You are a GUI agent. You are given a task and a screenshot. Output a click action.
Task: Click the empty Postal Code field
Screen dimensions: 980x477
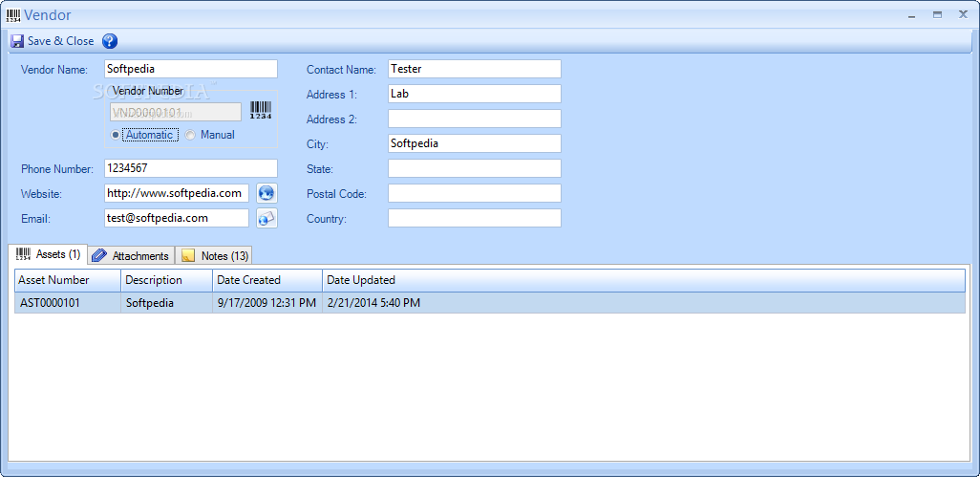(475, 193)
